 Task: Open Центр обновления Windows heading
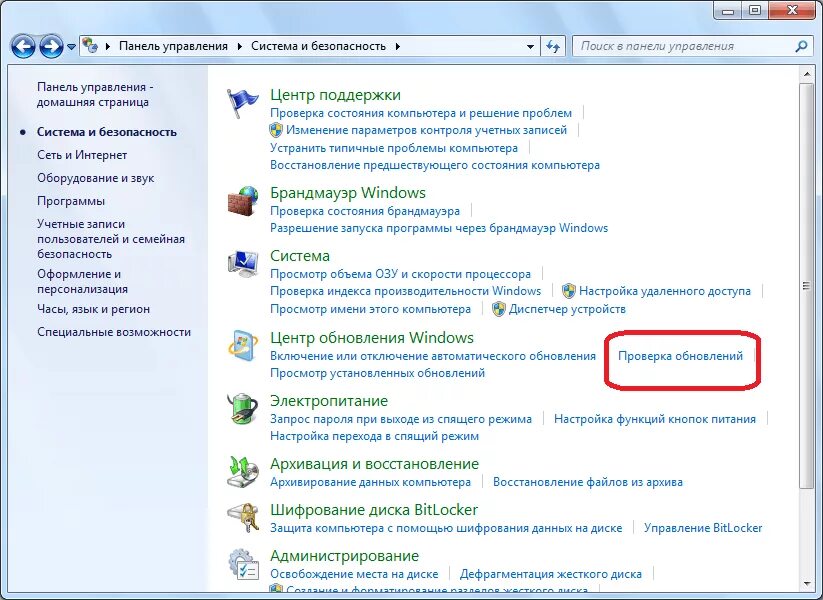pos(372,338)
